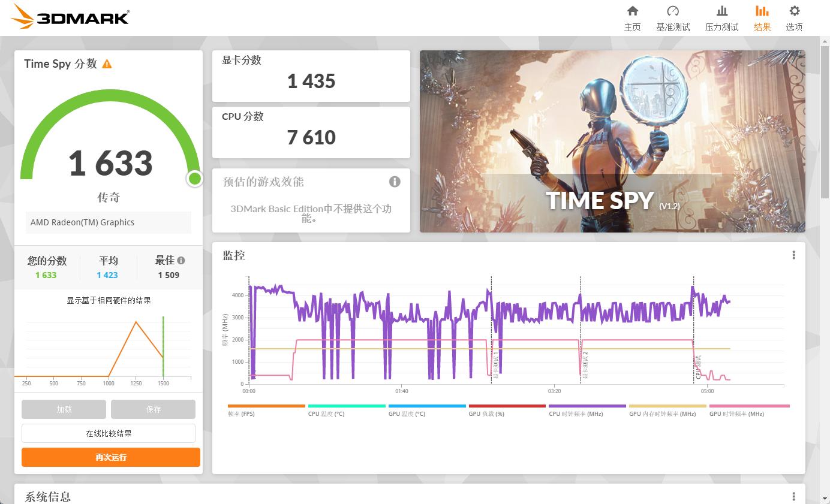Open the 选项 settings gear icon

[x=794, y=18]
